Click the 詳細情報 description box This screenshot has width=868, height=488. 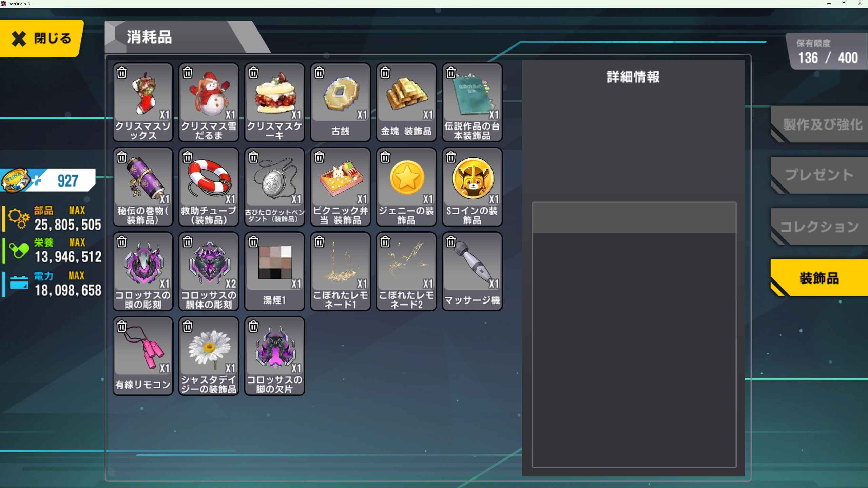pos(634,335)
